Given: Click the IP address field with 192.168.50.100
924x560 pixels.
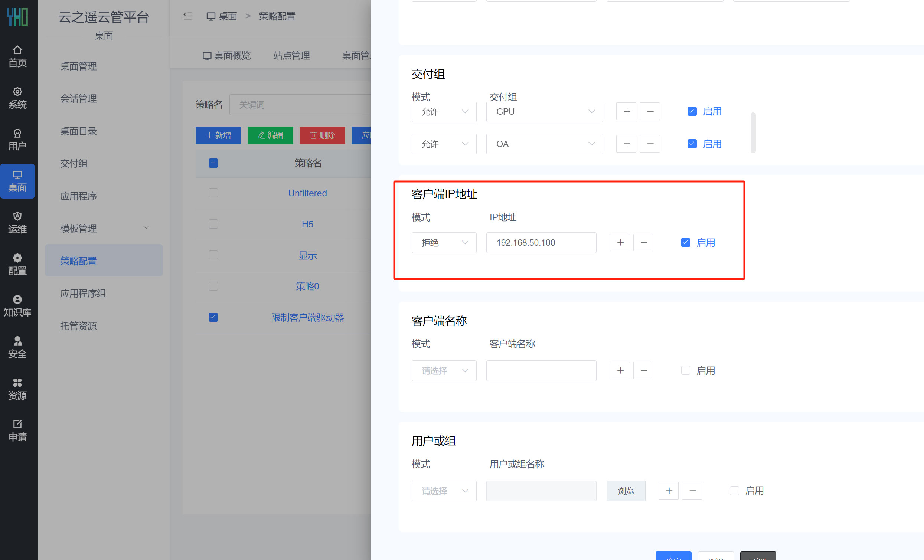Looking at the screenshot, I should [541, 242].
